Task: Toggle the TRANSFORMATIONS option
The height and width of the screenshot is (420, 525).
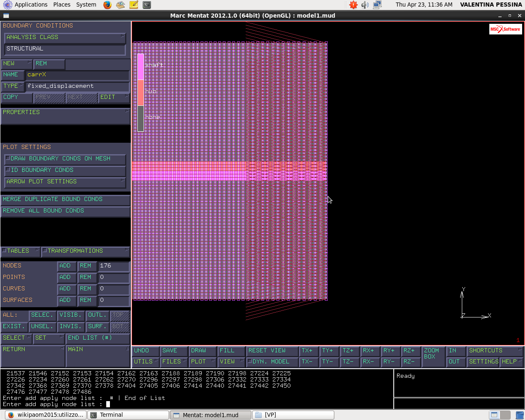Action: click(x=85, y=251)
